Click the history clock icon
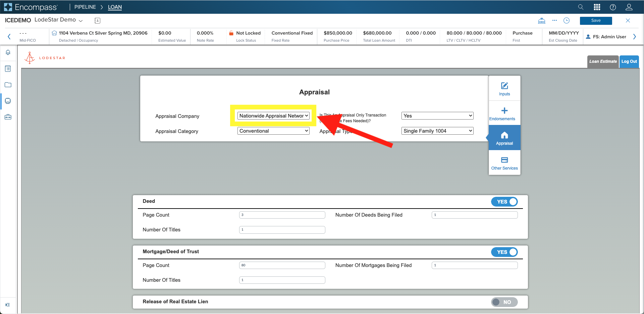 point(567,20)
